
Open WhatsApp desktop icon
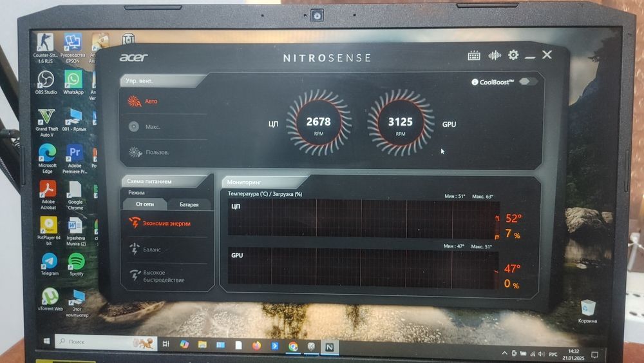(x=73, y=83)
